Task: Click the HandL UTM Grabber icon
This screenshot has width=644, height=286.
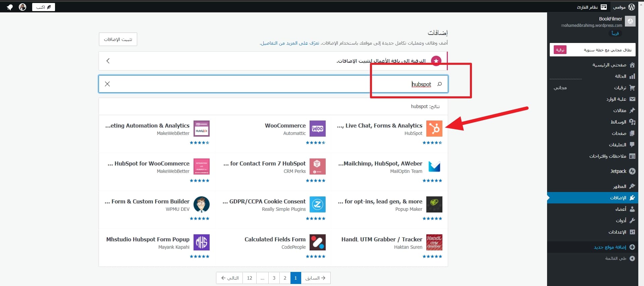Action: 434,242
